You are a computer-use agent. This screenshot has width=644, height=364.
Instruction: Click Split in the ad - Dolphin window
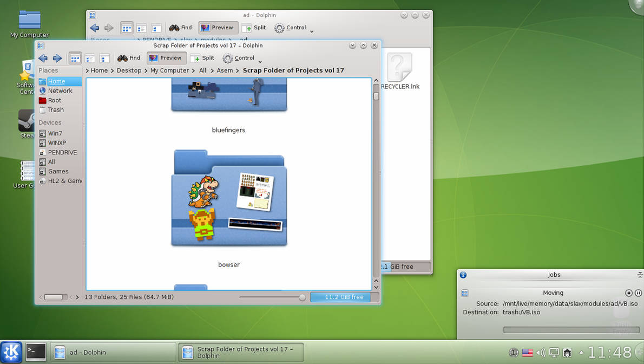point(254,28)
